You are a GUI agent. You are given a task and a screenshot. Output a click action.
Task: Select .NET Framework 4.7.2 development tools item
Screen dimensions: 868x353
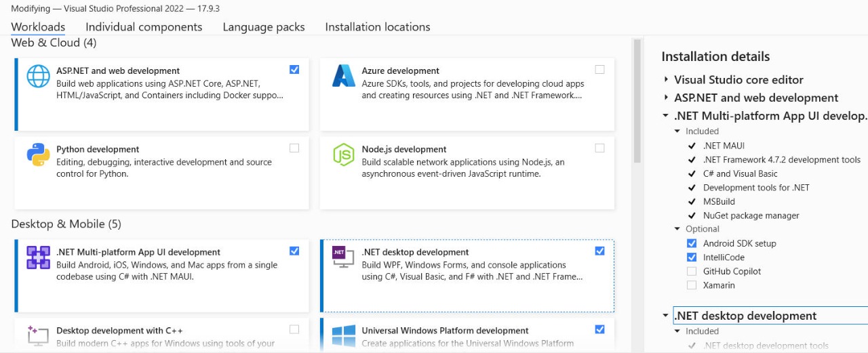point(782,160)
